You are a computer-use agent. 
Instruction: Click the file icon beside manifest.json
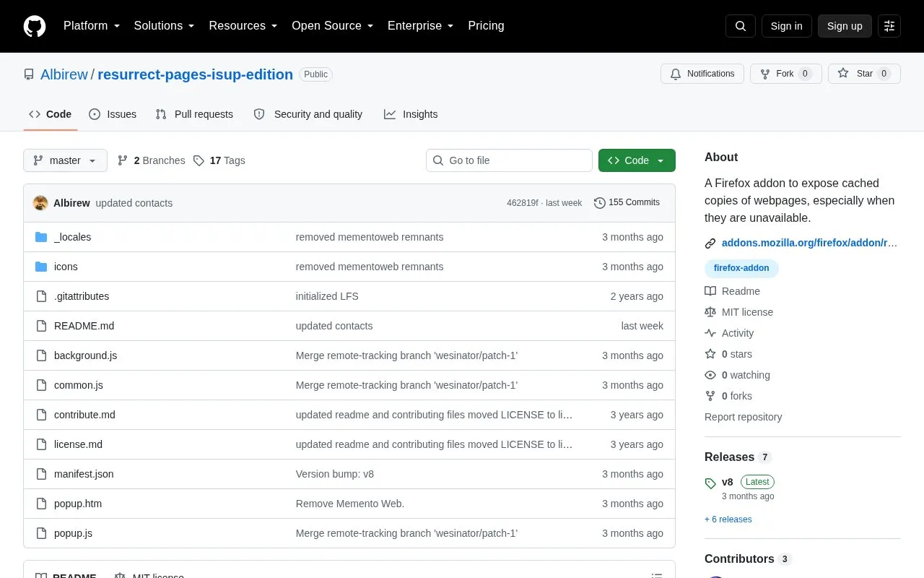point(41,474)
